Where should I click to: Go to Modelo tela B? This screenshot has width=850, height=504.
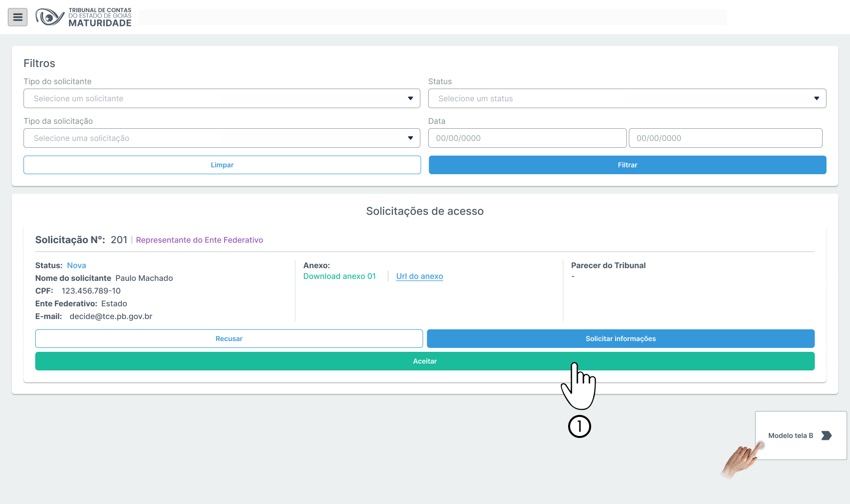[x=790, y=435]
